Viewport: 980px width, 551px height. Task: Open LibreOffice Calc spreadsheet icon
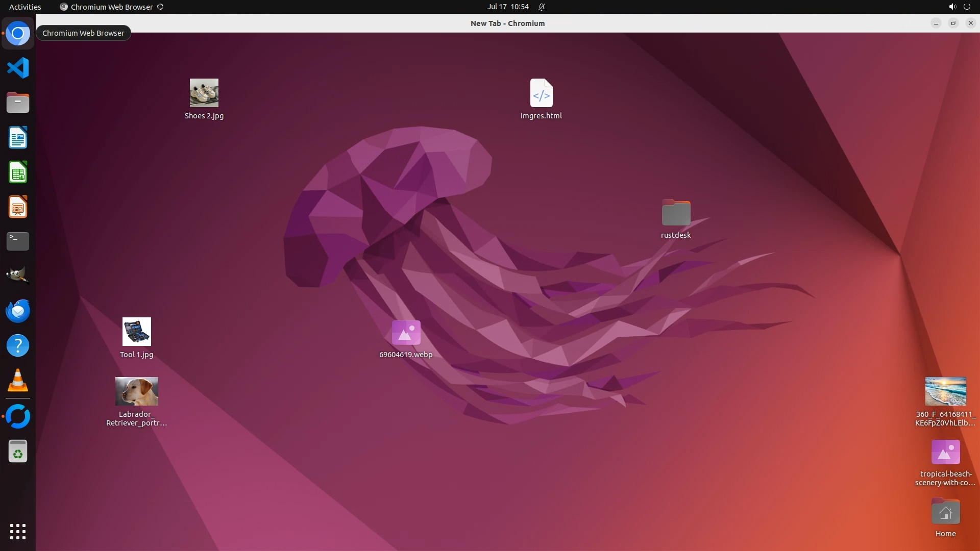[x=18, y=172]
